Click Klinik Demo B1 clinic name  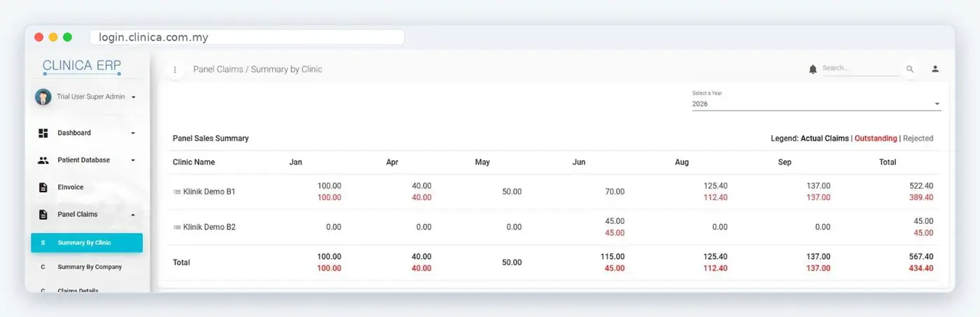(x=209, y=192)
